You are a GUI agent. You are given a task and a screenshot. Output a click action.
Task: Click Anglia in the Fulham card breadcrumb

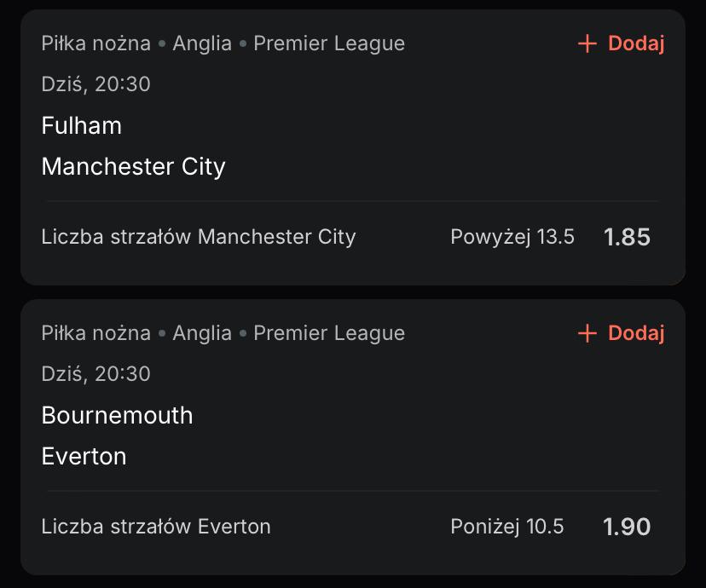point(202,43)
